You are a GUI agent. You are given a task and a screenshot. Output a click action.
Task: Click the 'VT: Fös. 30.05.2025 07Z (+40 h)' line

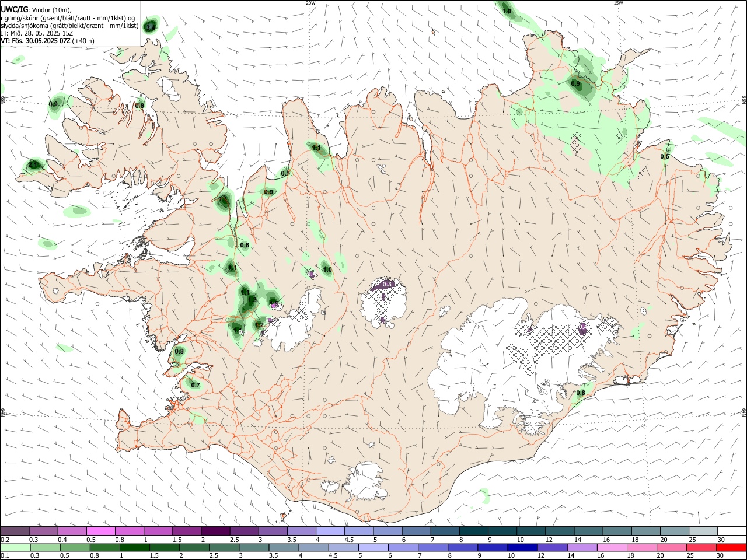(48, 41)
